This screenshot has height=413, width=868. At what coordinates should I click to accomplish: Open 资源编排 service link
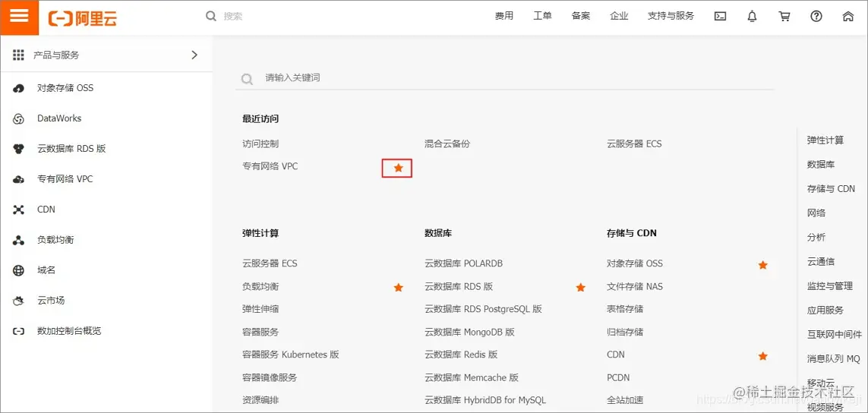[x=260, y=399]
